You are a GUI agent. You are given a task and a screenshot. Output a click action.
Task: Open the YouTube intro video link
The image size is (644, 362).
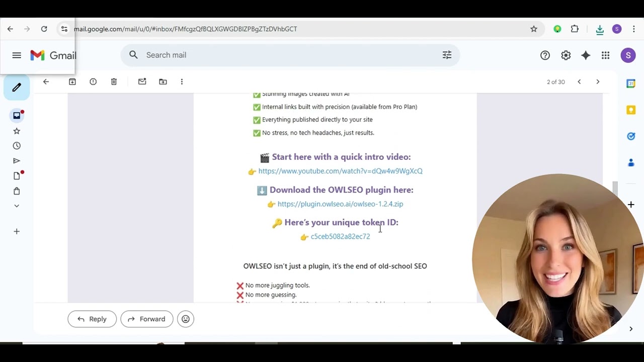340,171
